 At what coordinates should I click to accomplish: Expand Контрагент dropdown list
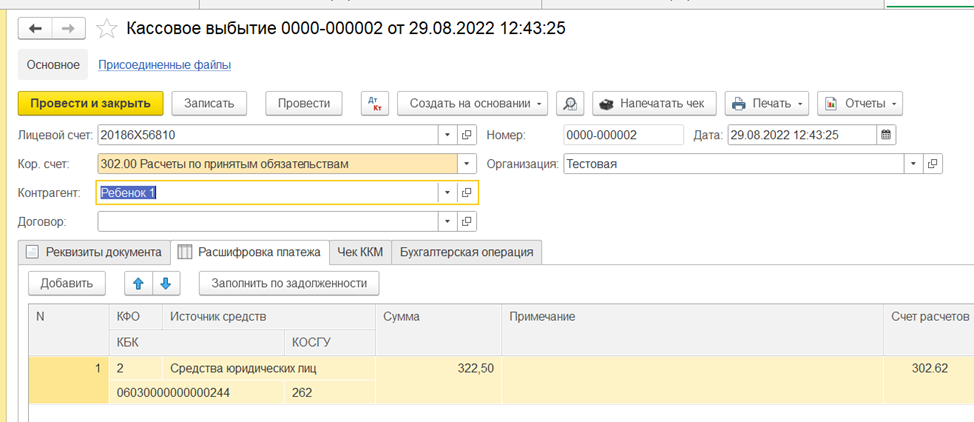pos(447,193)
